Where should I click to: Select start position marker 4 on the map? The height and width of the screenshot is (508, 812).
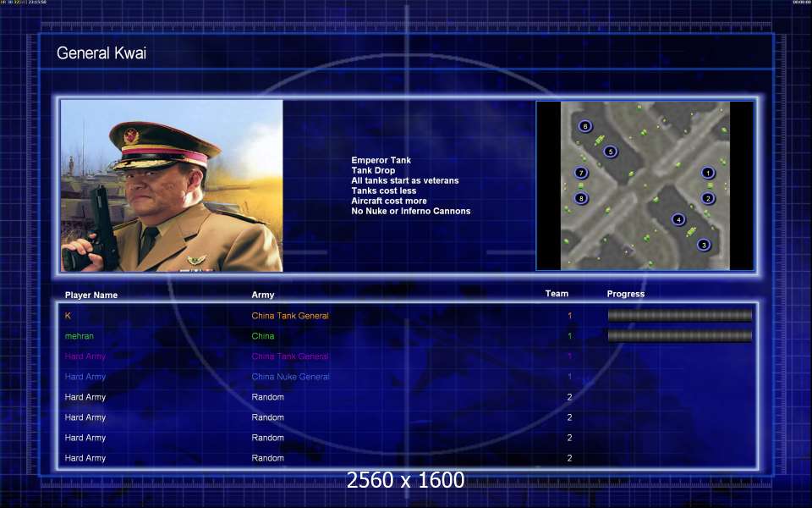678,219
